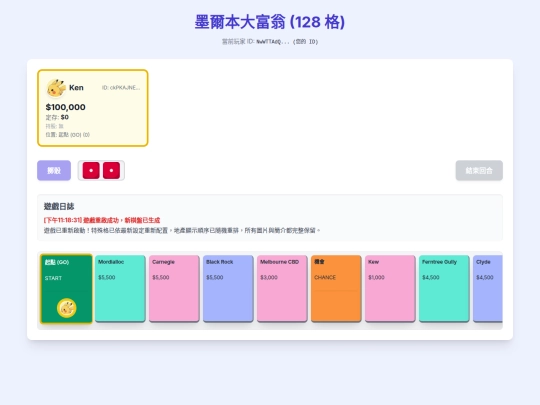Click the 遊戲日誌 log heading
This screenshot has height=405, width=540.
(59, 206)
